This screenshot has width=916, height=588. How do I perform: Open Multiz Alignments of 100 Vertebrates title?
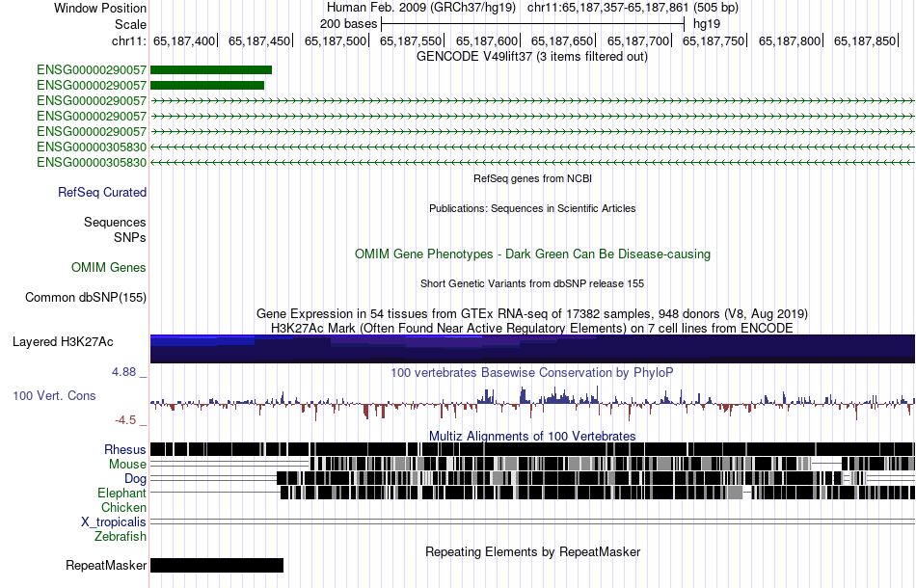[532, 437]
